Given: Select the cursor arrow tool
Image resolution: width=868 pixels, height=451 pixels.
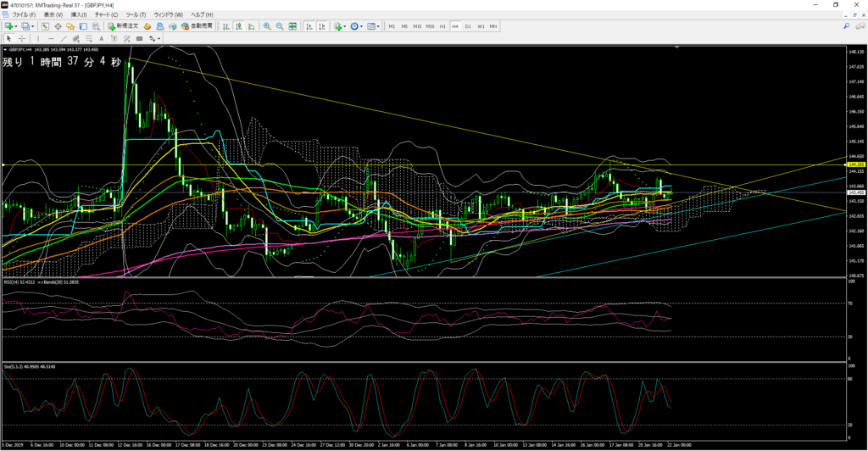Looking at the screenshot, I should coord(8,39).
